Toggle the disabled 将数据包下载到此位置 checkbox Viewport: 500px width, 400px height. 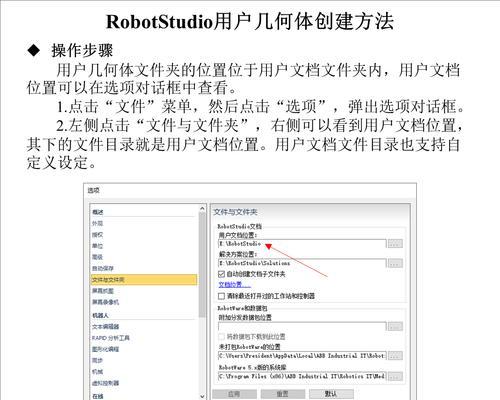click(x=221, y=336)
